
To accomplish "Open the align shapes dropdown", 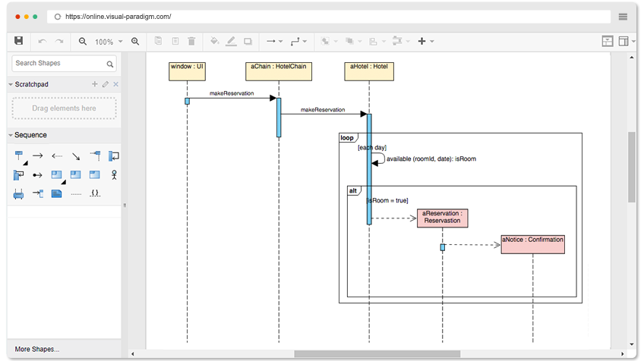I will pyautogui.click(x=377, y=42).
